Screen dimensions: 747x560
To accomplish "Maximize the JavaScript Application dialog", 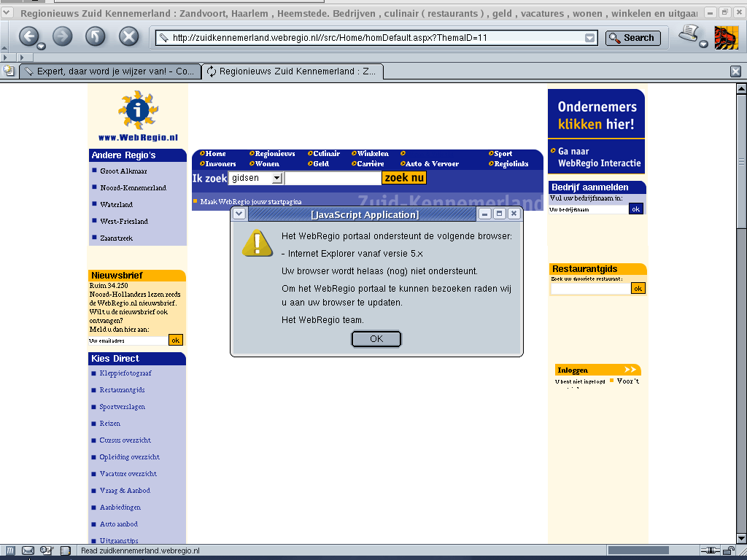I will pyautogui.click(x=499, y=214).
